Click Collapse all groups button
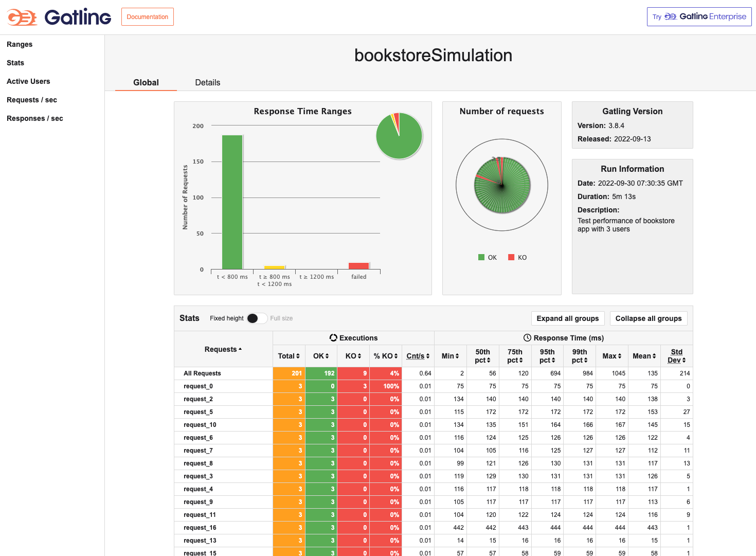 point(649,318)
